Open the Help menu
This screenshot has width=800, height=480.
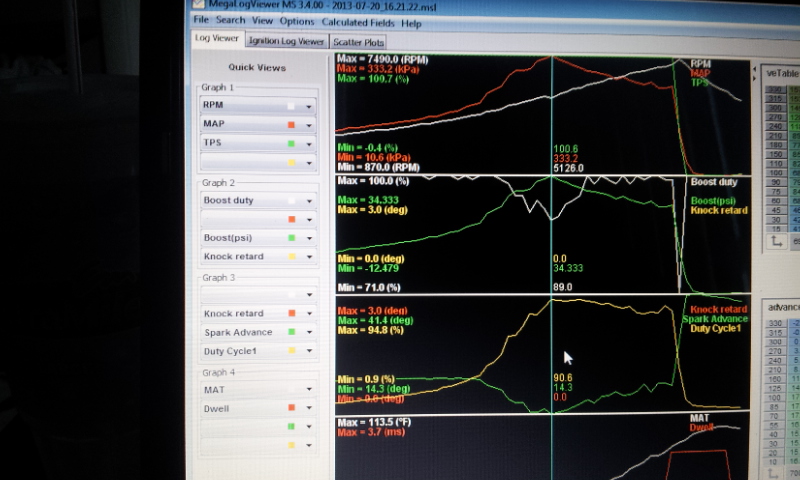[x=411, y=23]
